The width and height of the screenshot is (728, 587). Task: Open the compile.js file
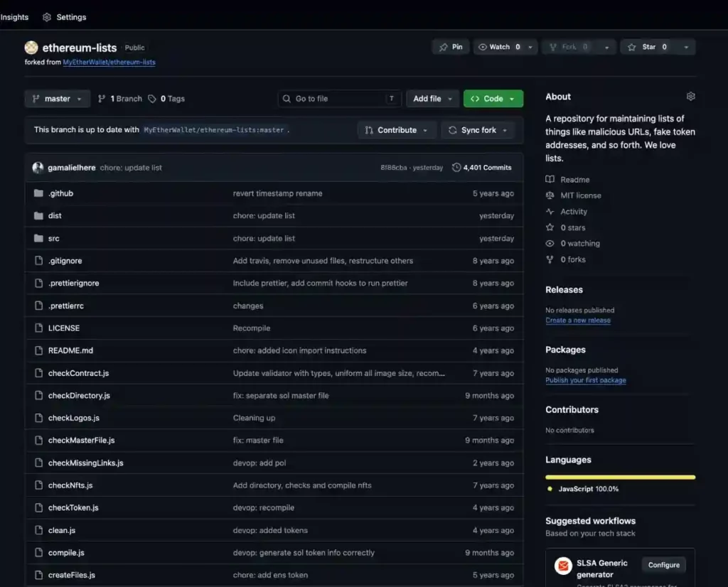[66, 553]
